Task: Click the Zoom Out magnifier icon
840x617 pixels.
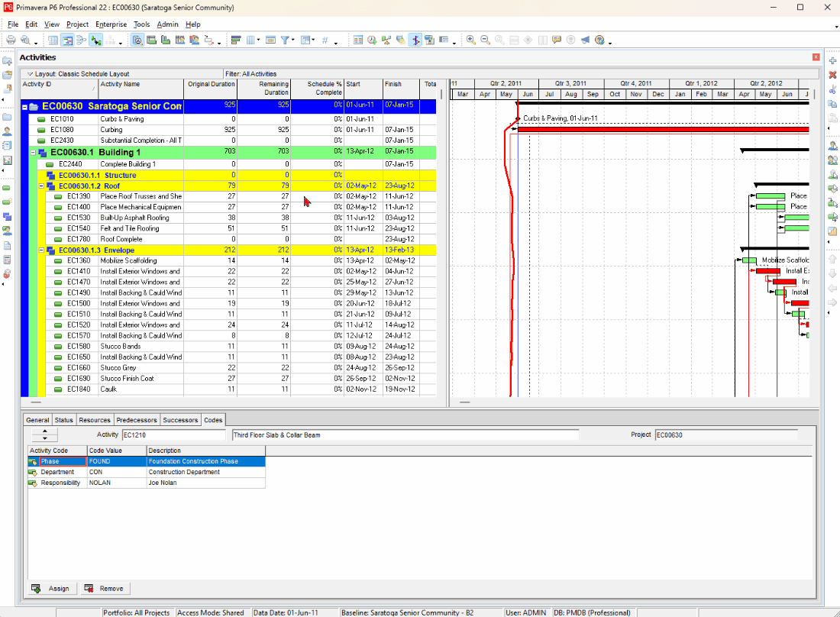Action: [x=486, y=40]
